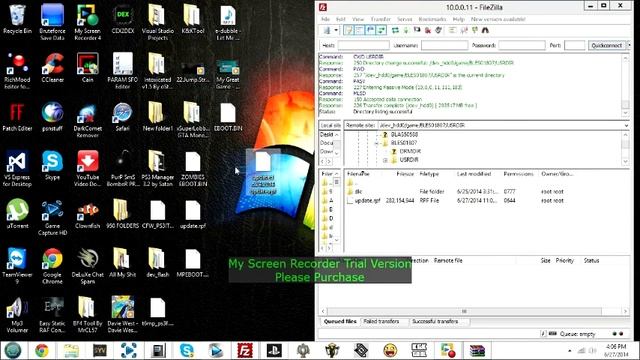Select the Google Chrome desktop icon
The image size is (640, 360).
[52, 266]
